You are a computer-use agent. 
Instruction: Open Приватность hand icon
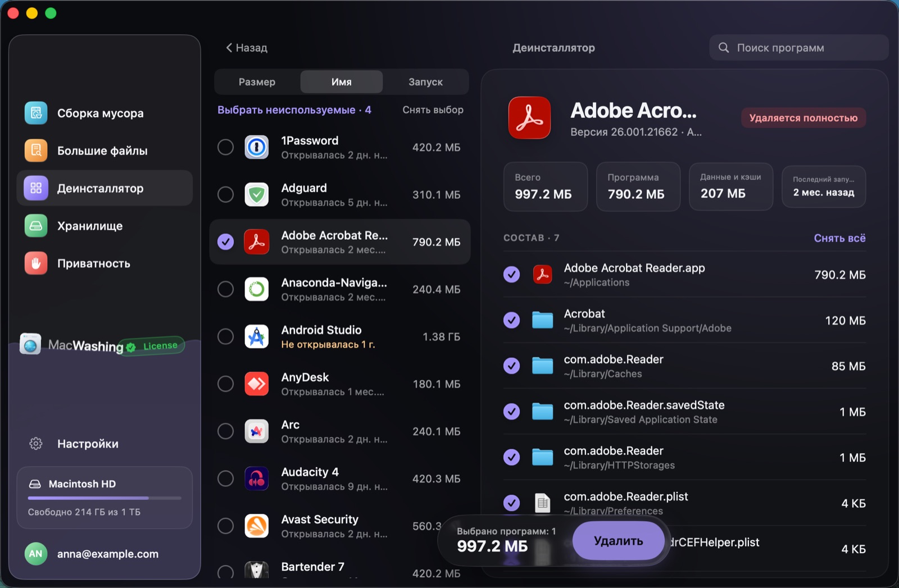tap(36, 263)
